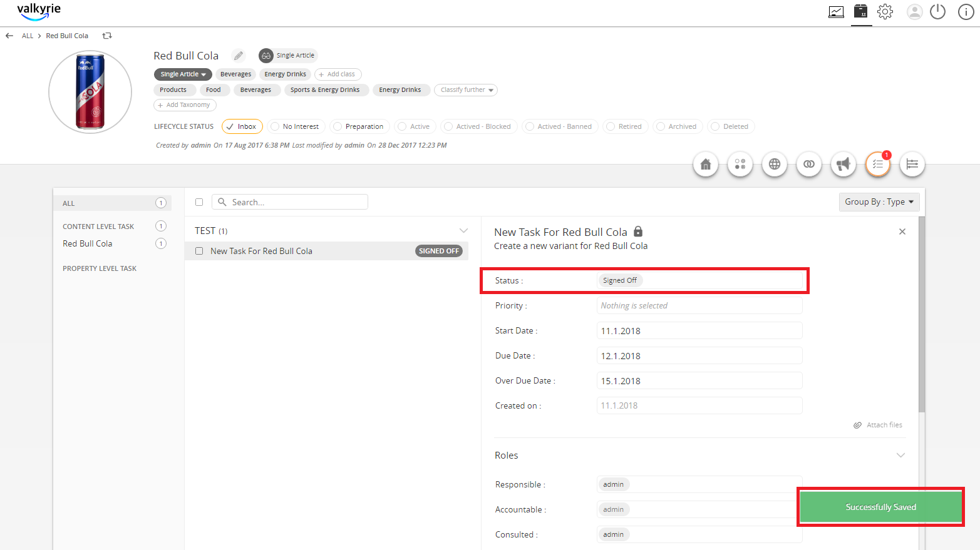980x550 pixels.
Task: Click the Red Bull Cola can thumbnail
Action: [x=90, y=92]
